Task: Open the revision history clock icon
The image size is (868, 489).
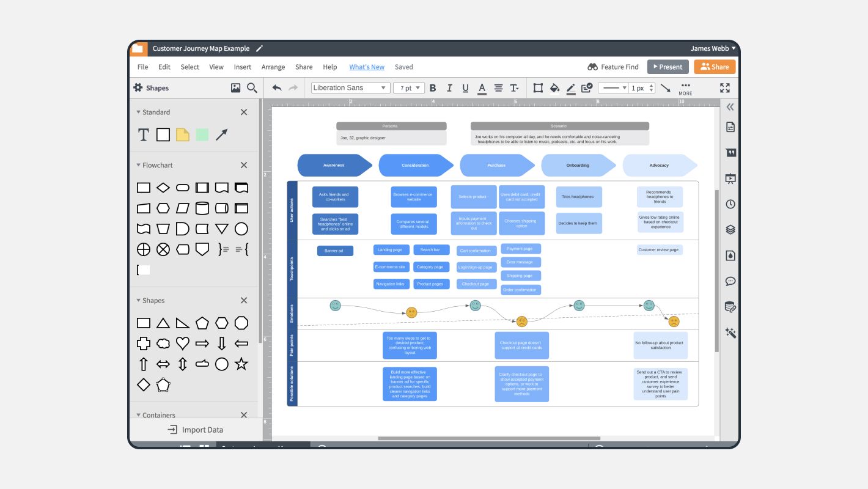Action: (730, 204)
